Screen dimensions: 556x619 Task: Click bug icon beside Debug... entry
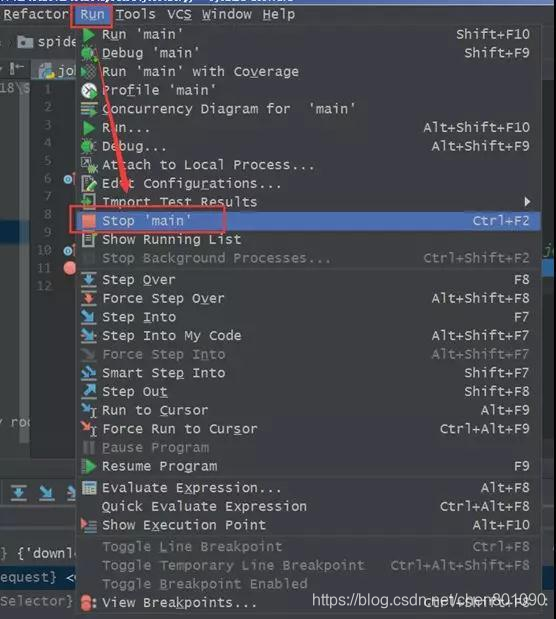[x=89, y=146]
